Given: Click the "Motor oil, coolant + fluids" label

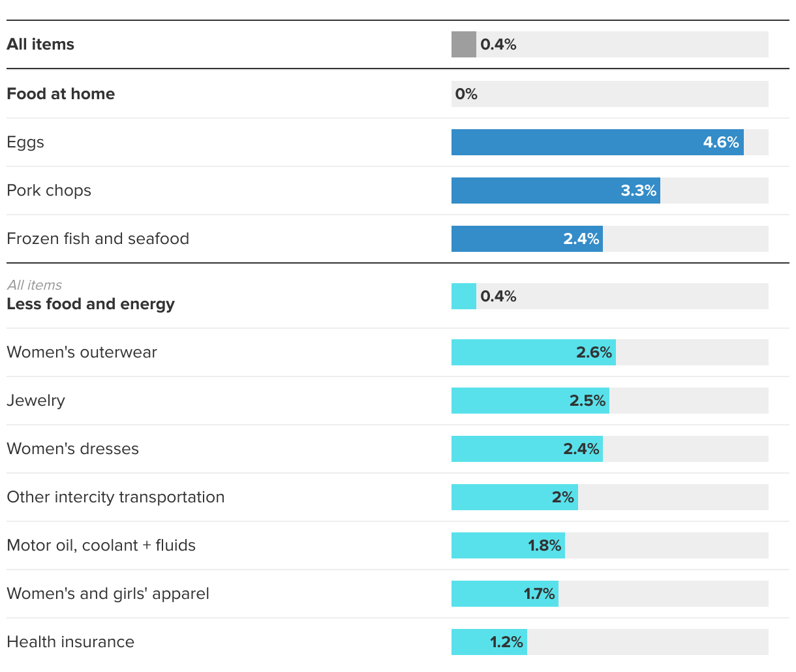Looking at the screenshot, I should click(x=101, y=545).
